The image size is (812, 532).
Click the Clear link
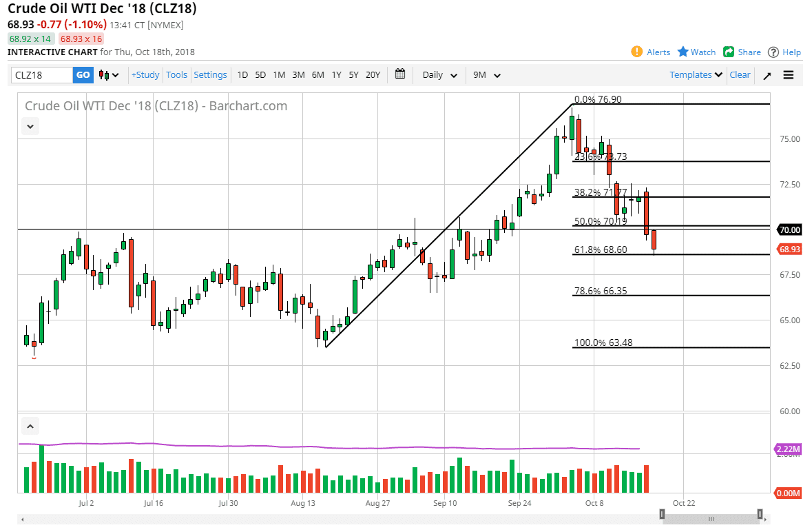coord(740,75)
